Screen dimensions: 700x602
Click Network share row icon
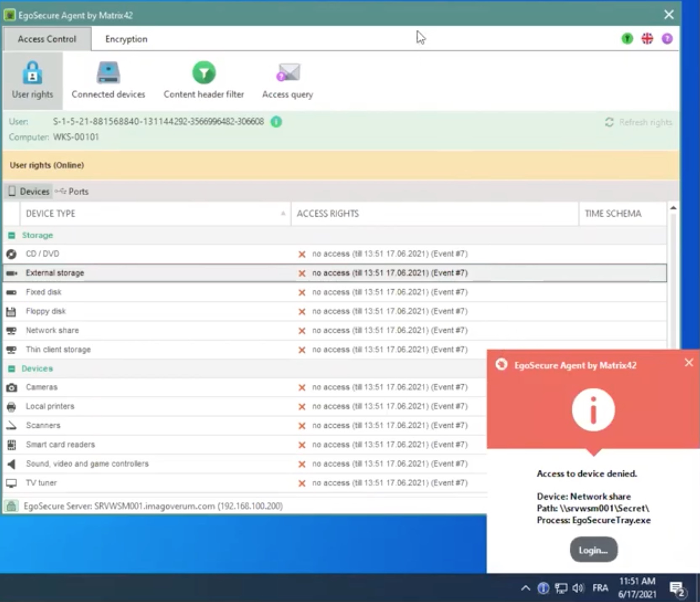click(11, 330)
